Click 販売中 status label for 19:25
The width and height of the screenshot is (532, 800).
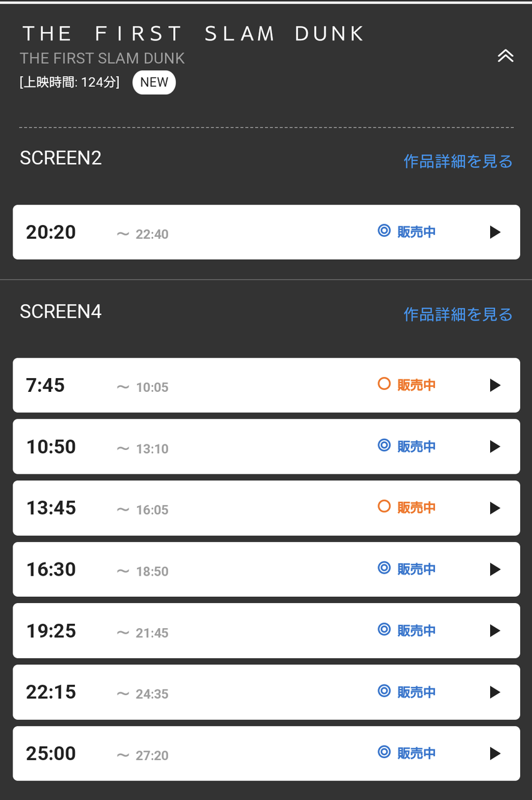point(416,631)
